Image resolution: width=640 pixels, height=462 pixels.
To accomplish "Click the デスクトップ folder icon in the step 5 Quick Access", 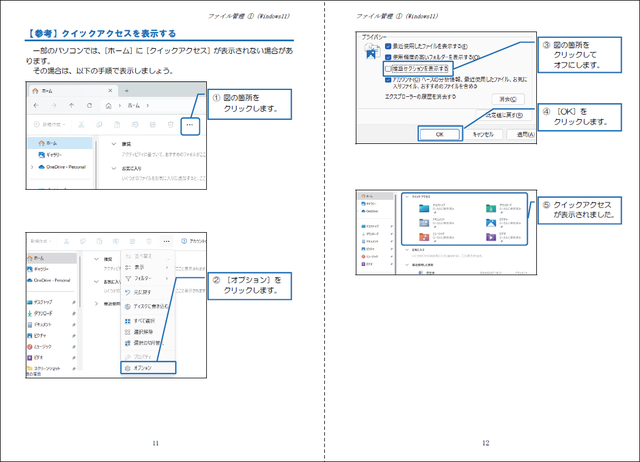I will coord(424,208).
